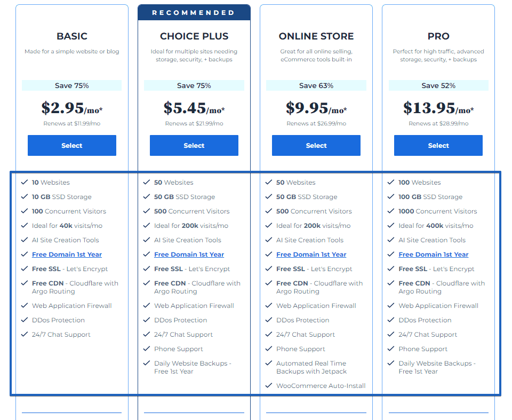Open Free Domain 1st Year link in Basic
Image resolution: width=512 pixels, height=420 pixels.
pyautogui.click(x=67, y=254)
